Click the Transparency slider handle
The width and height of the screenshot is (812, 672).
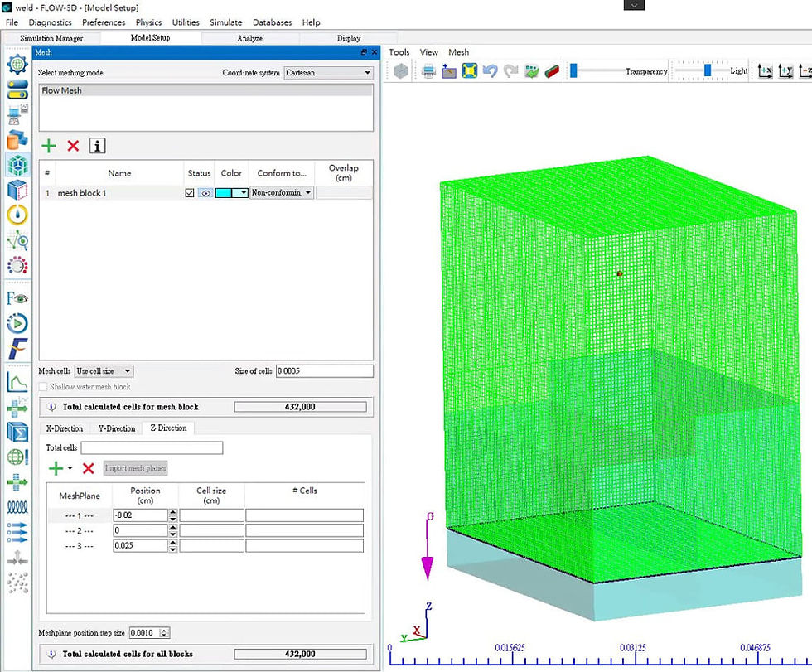[573, 71]
